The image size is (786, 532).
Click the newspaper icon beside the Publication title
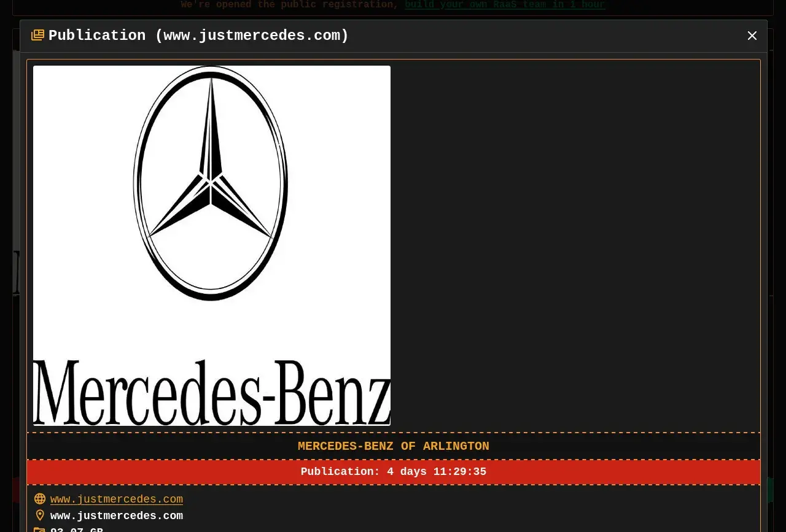(37, 36)
